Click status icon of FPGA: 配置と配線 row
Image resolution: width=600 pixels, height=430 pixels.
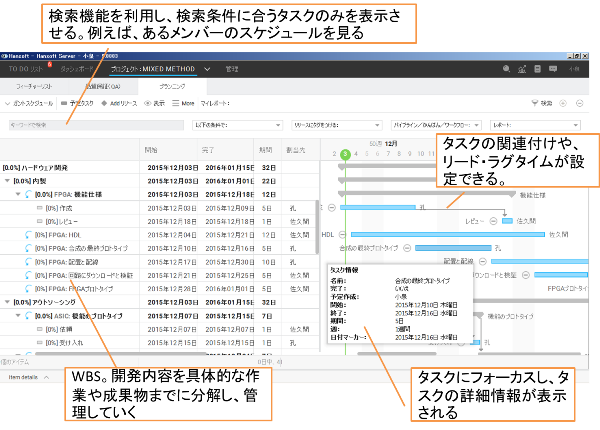pyautogui.click(x=28, y=262)
